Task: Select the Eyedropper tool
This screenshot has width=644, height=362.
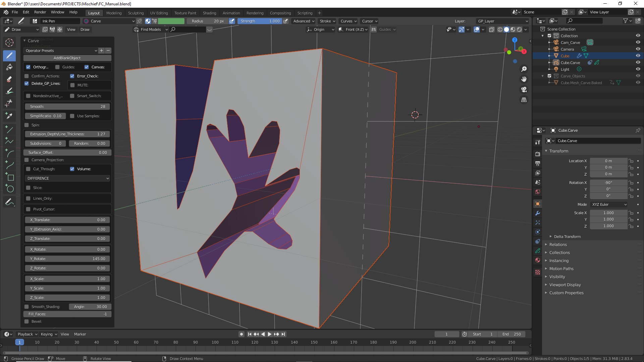Action: click(9, 116)
